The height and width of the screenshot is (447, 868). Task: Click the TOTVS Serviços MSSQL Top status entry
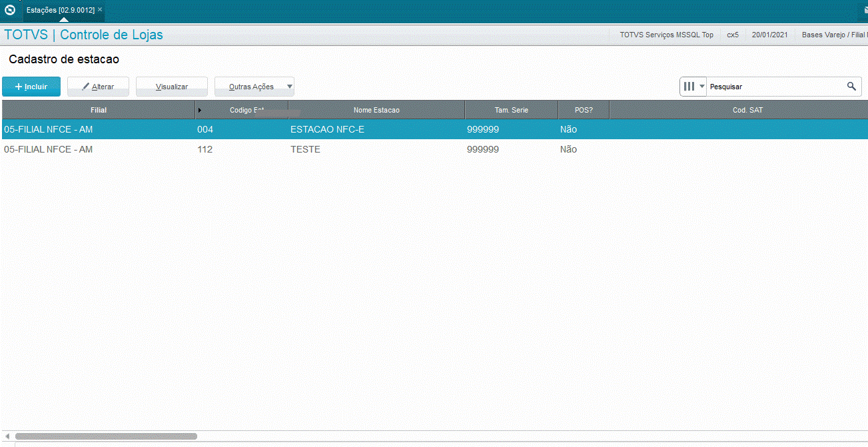click(666, 35)
